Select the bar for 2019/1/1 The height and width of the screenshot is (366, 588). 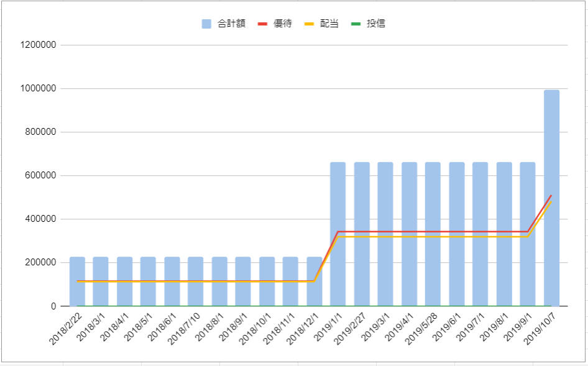tap(338, 234)
